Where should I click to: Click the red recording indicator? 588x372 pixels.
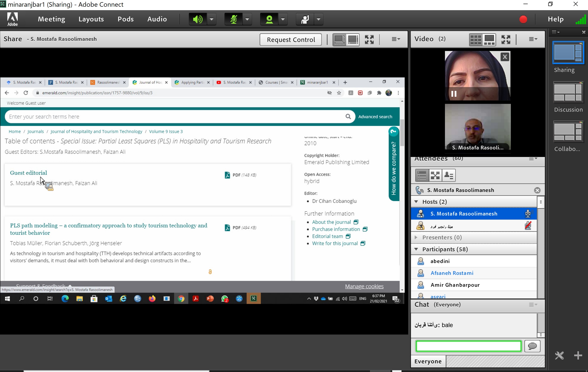523,19
